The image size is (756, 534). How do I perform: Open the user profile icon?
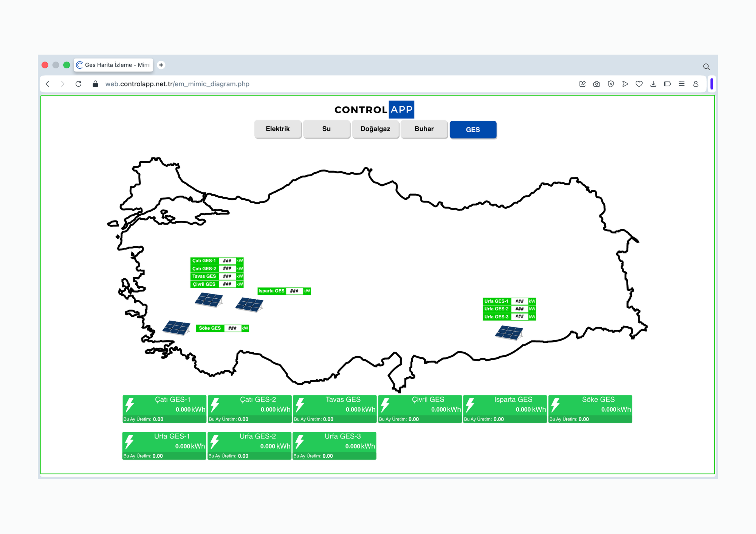696,84
